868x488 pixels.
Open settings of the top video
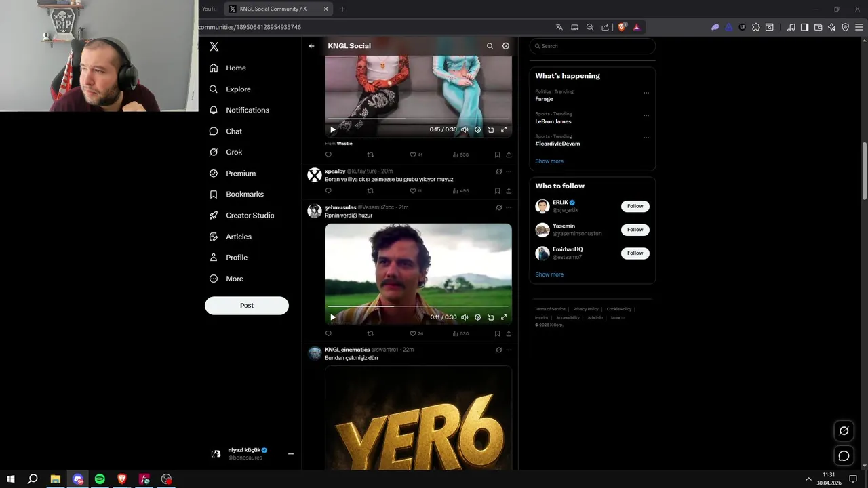pyautogui.click(x=477, y=129)
